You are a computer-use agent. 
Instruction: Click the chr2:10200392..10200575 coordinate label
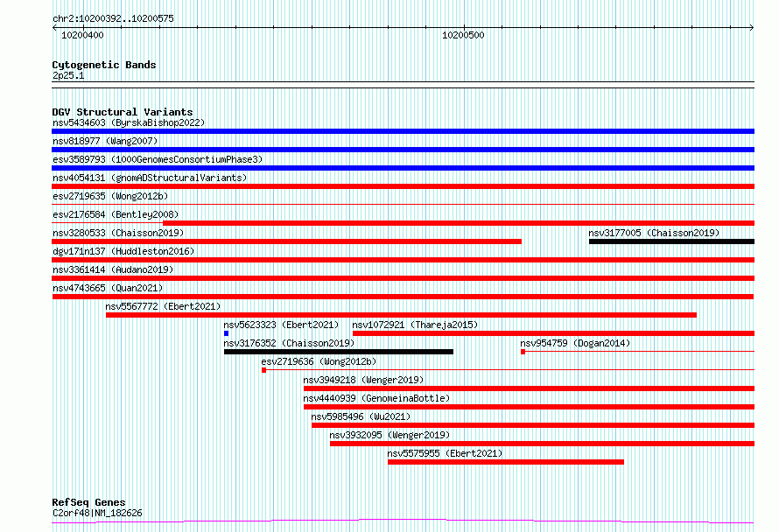[113, 19]
